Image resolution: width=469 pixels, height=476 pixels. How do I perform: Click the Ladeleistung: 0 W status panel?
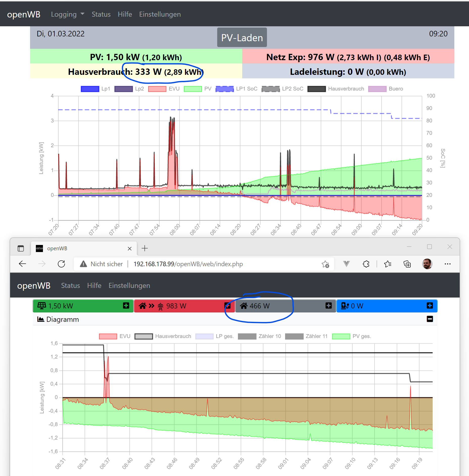point(348,71)
